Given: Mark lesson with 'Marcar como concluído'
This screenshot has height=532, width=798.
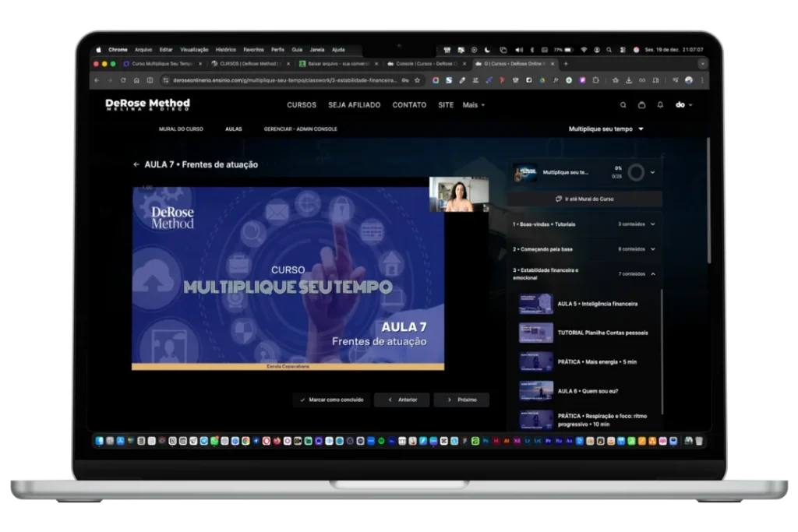Looking at the screenshot, I should [x=331, y=400].
